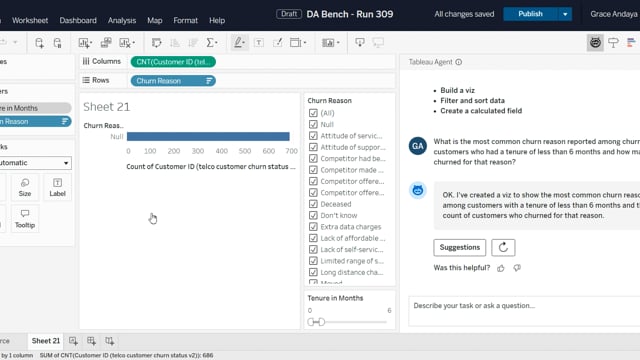Click the New Worksheet toolbar icon
The width and height of the screenshot is (640, 360).
pos(85,43)
